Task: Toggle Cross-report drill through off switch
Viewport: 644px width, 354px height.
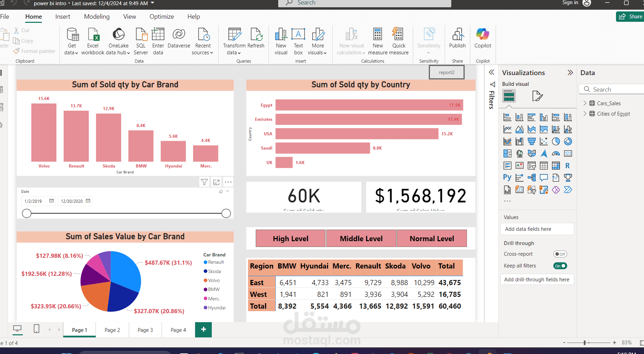Action: point(560,254)
